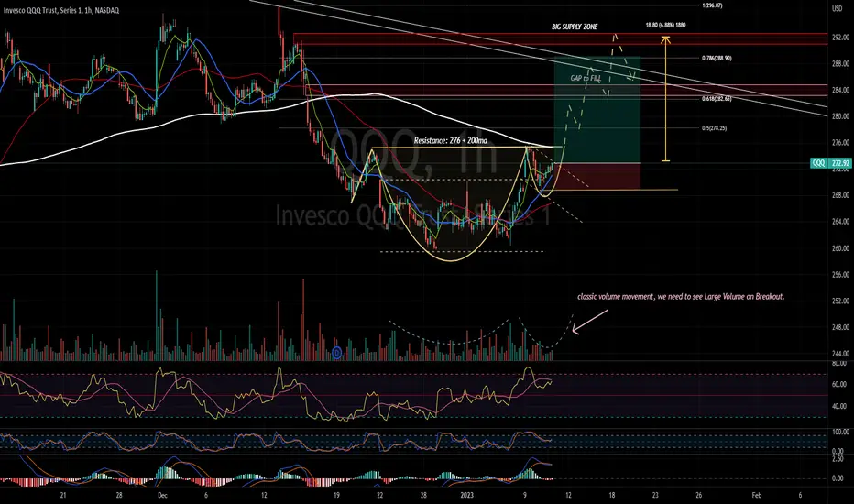Click the 276.00 price axis label
Screen dimensions: 854x504
(841, 143)
